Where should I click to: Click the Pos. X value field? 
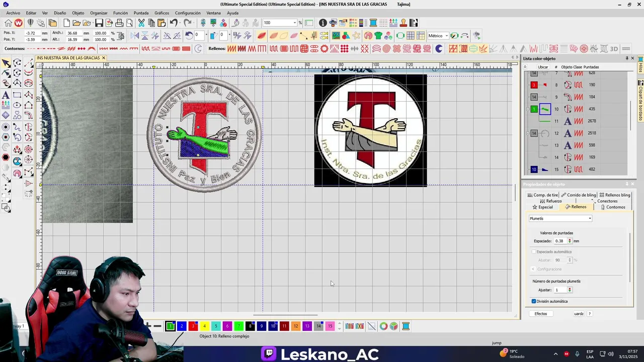31,33
